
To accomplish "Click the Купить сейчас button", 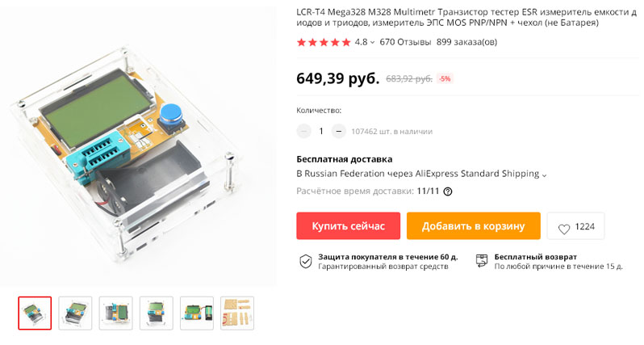I will [349, 225].
